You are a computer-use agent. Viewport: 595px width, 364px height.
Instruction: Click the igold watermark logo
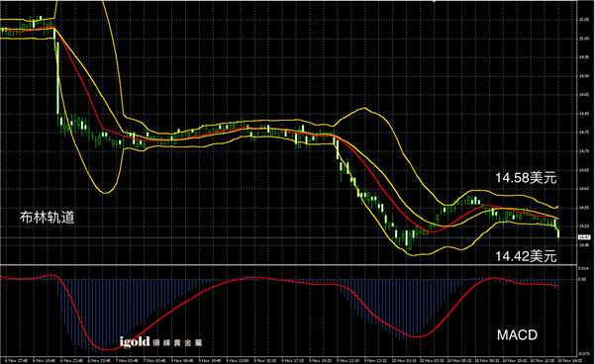160,342
